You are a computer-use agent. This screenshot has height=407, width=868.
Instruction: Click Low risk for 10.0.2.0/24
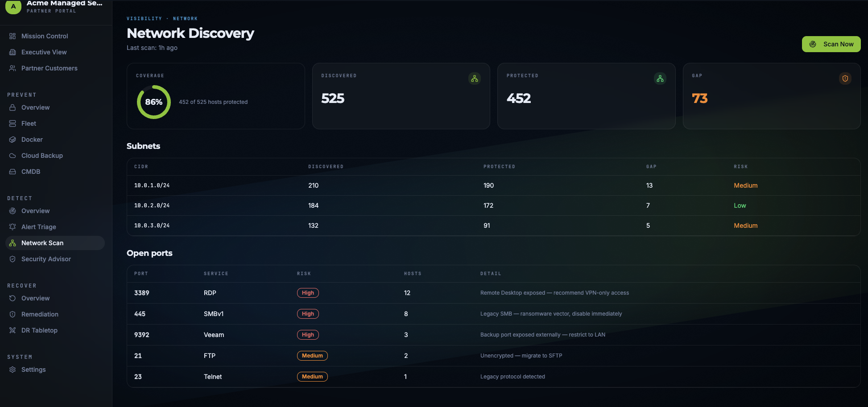coord(740,206)
